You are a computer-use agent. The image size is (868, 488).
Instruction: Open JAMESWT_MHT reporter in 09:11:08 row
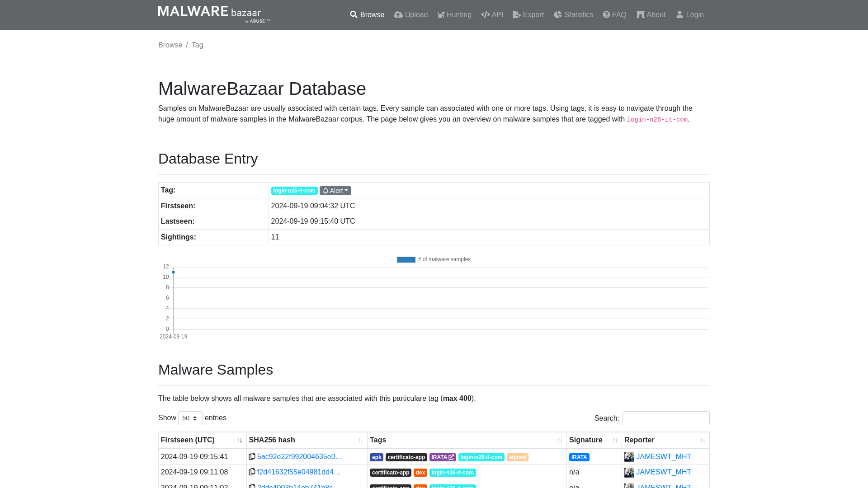pos(664,472)
